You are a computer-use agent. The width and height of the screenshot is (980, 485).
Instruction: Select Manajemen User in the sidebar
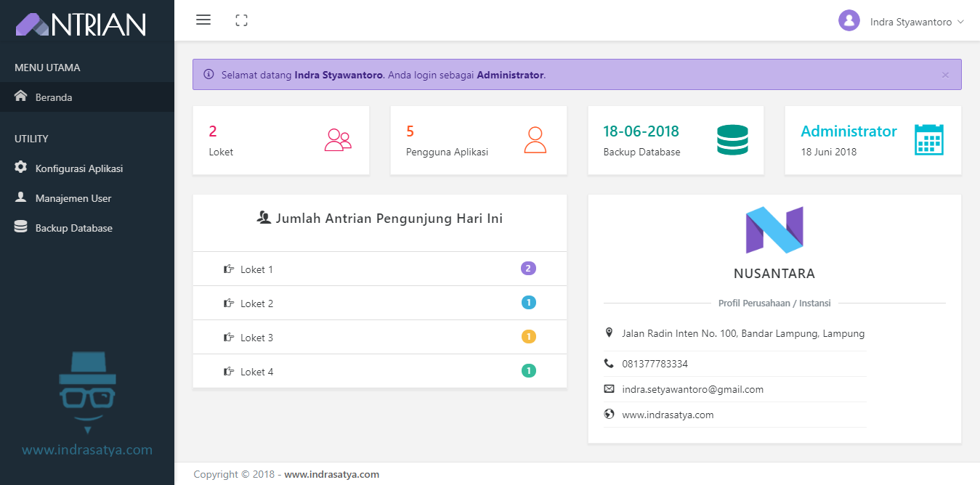tap(73, 197)
